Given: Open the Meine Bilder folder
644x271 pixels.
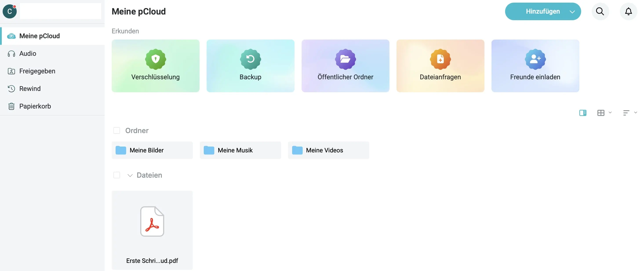Looking at the screenshot, I should [152, 150].
